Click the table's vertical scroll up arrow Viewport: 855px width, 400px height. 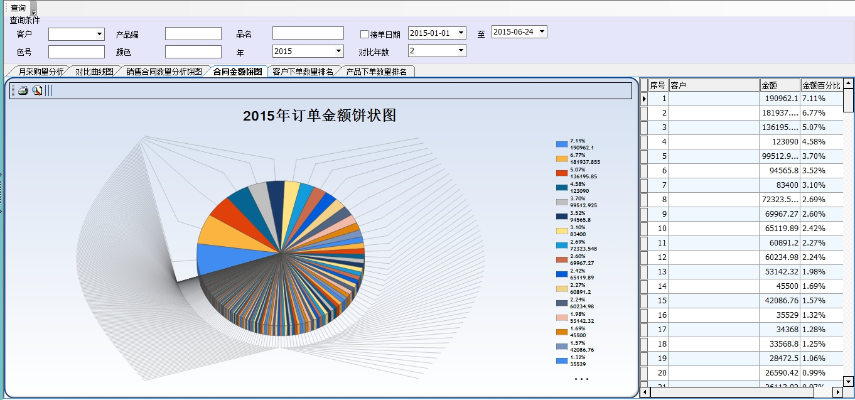pos(849,86)
